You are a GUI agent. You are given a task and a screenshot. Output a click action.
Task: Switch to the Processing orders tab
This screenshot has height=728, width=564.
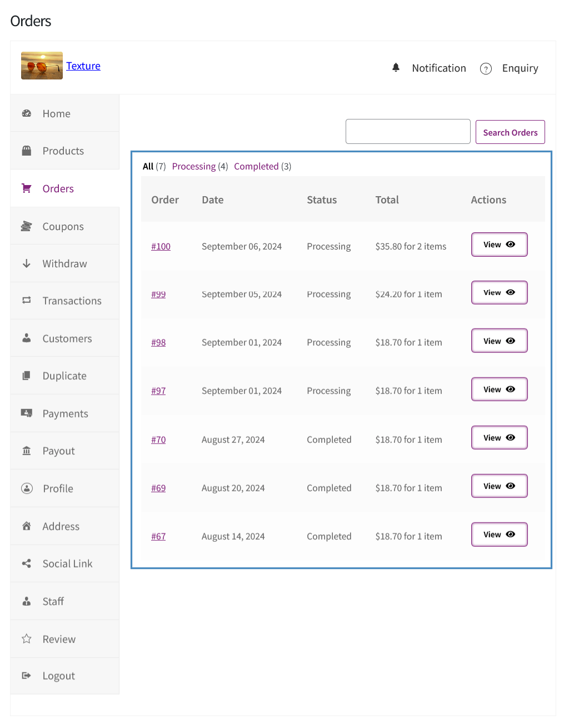click(x=193, y=166)
